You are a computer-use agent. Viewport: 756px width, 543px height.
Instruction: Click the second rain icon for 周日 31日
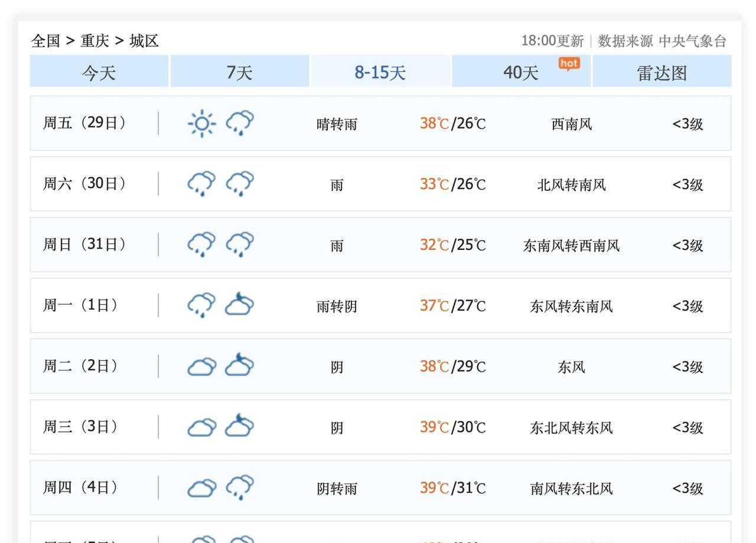tap(240, 245)
